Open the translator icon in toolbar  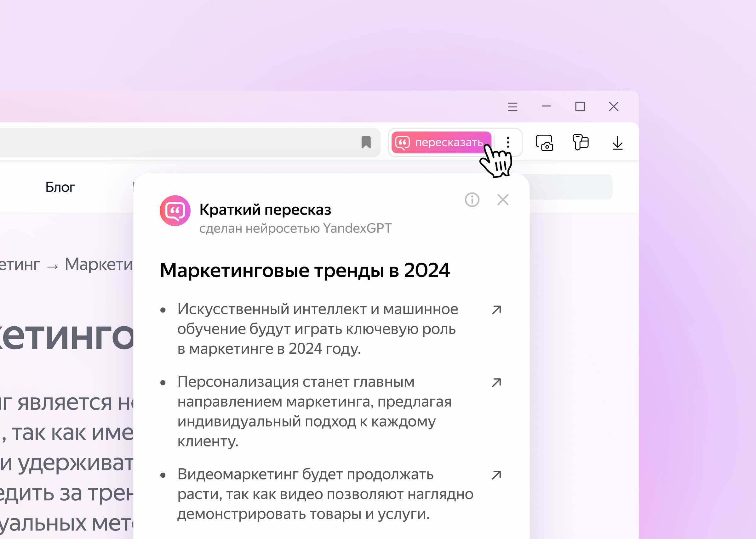tap(580, 143)
